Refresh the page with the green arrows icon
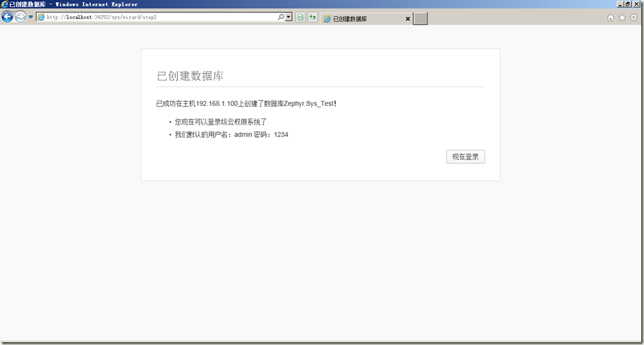This screenshot has height=345, width=644. pos(313,17)
